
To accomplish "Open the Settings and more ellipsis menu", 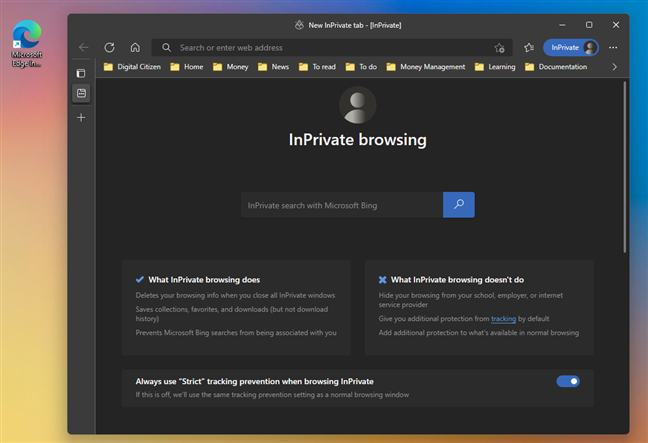I will point(613,48).
